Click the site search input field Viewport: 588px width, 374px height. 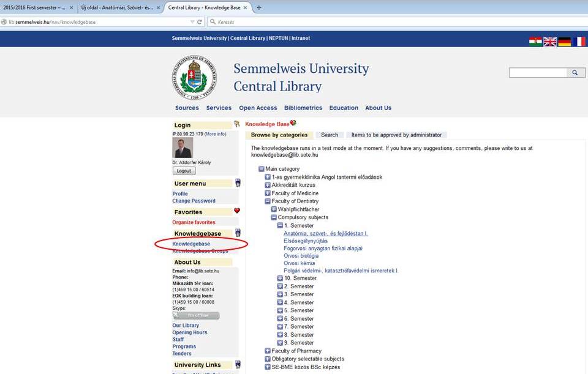coord(538,73)
